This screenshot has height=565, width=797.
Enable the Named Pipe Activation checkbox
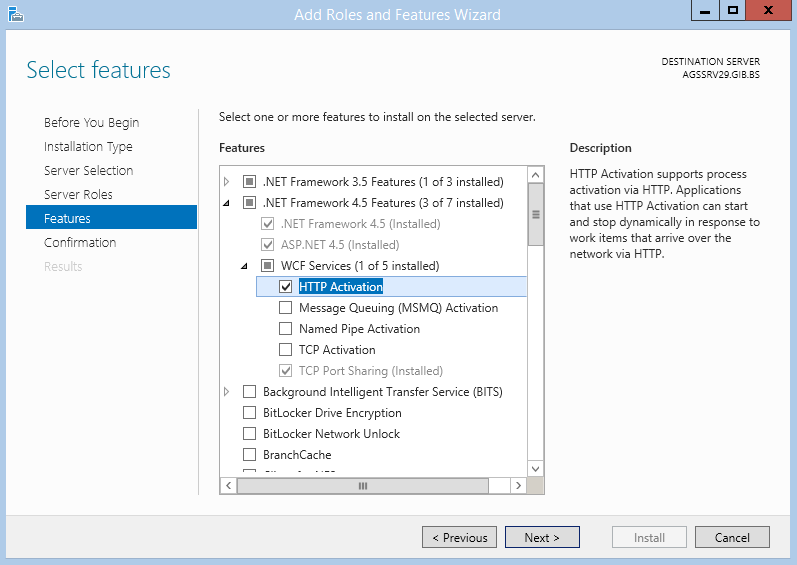pyautogui.click(x=286, y=329)
